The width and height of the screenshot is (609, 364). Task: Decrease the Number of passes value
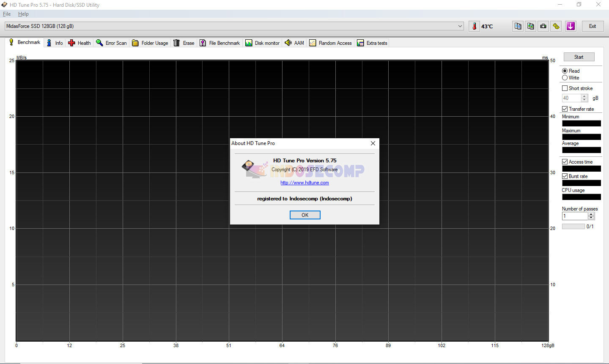[591, 218]
